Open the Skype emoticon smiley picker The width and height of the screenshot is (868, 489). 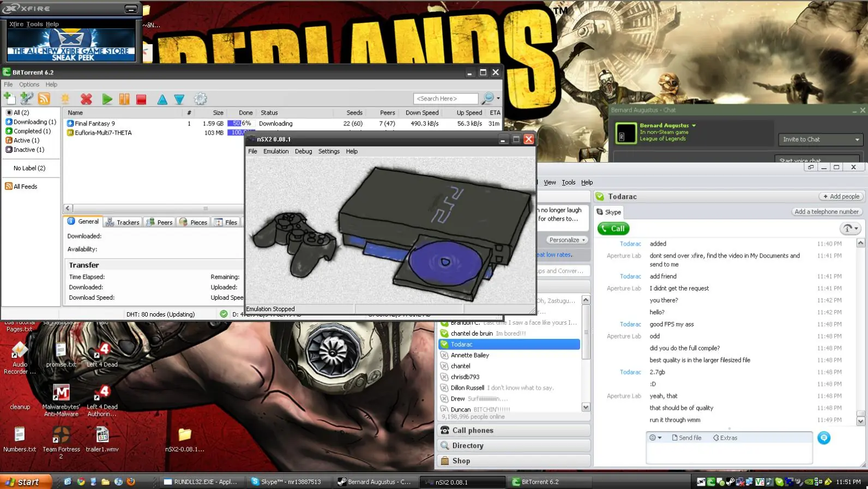(x=655, y=438)
